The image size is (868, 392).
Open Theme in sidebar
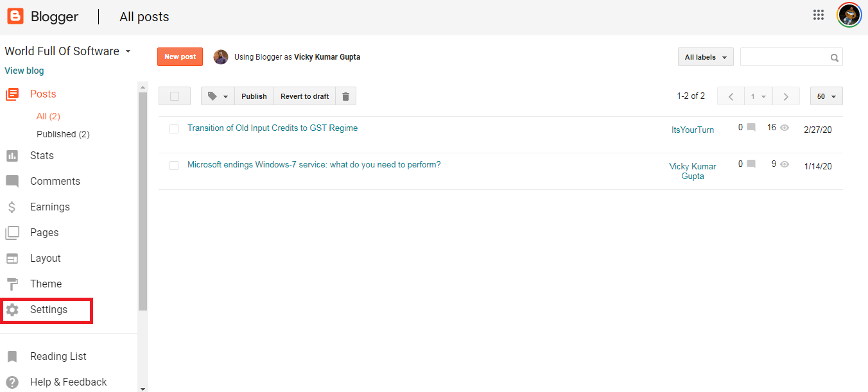point(46,284)
